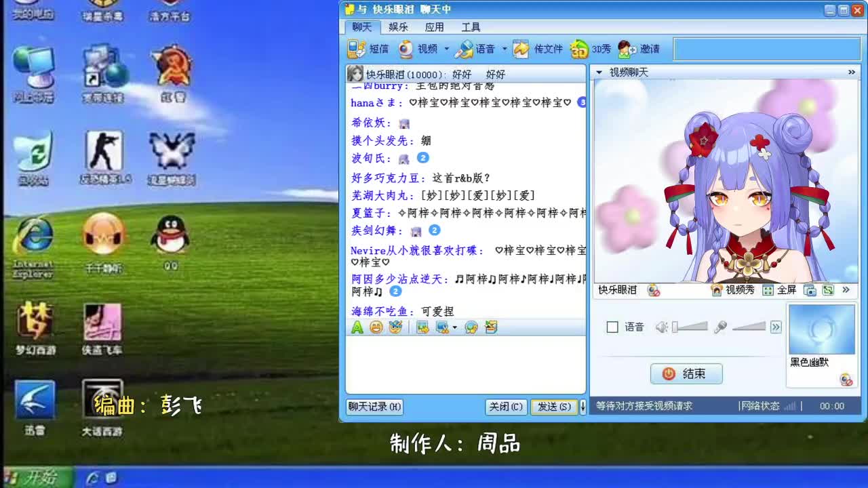Click the screen capture icon
This screenshot has height=488, width=868.
(x=442, y=327)
